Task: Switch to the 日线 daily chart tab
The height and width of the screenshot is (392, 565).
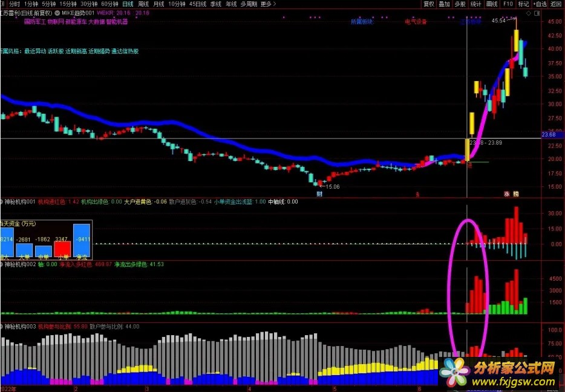Action: coord(128,4)
